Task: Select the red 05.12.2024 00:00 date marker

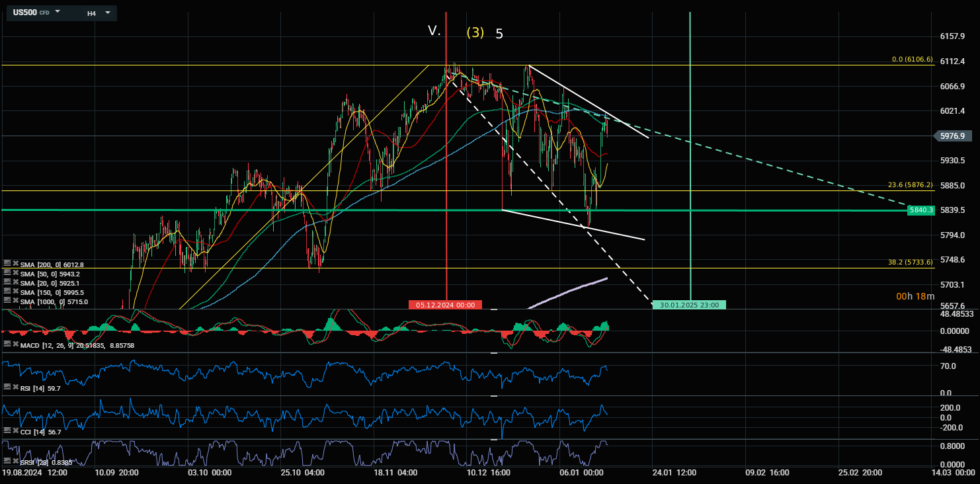Action: (445, 305)
